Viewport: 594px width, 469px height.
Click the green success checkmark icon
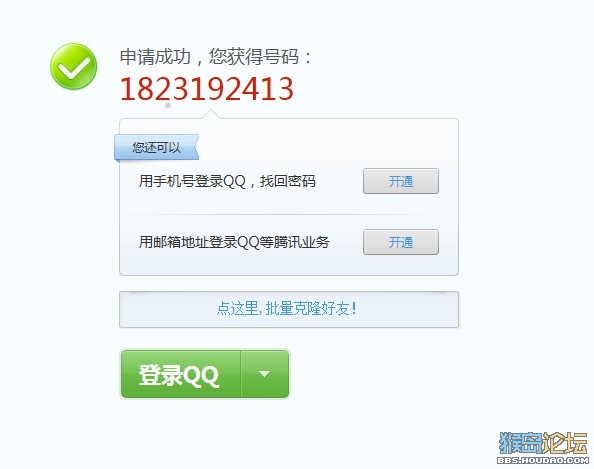73,67
